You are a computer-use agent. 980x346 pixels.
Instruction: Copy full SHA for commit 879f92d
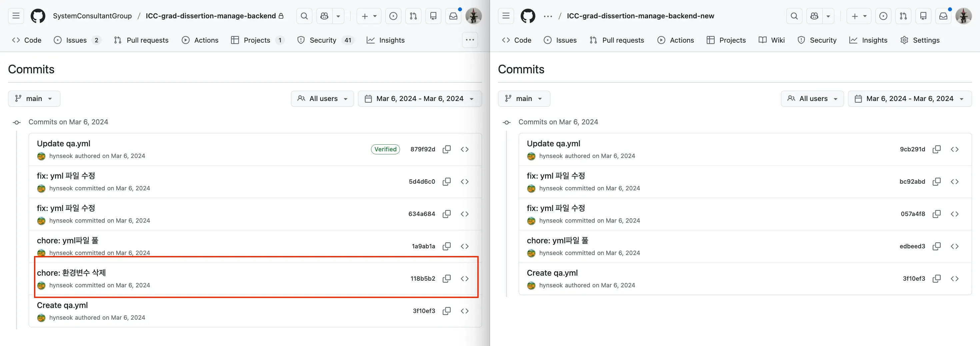tap(447, 149)
